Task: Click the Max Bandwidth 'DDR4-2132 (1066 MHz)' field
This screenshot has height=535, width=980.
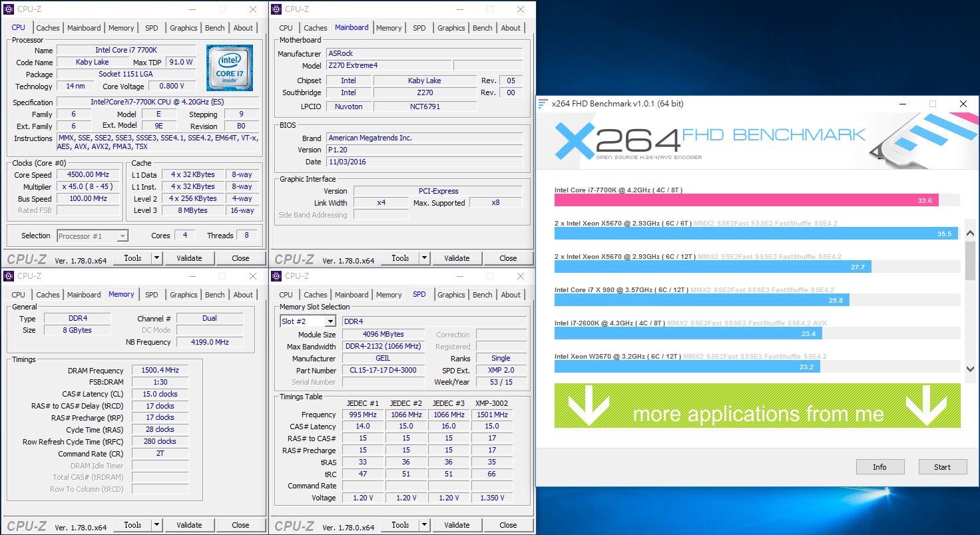Action: (x=383, y=346)
